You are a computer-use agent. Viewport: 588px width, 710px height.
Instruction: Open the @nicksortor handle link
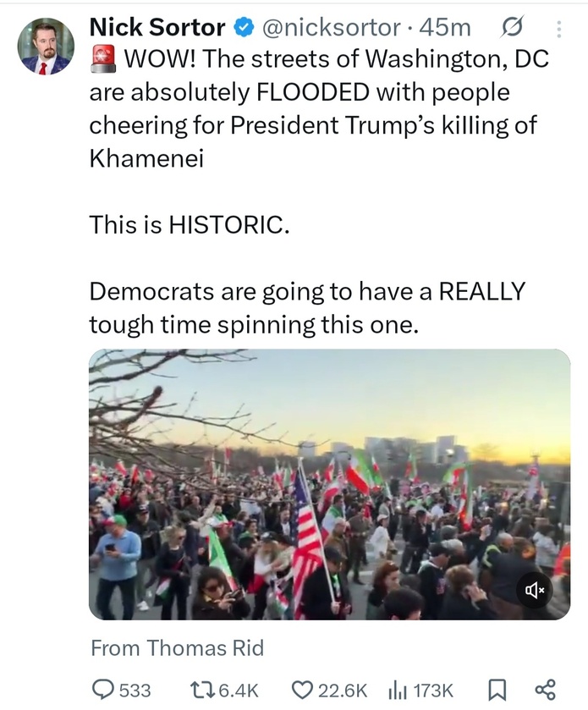click(332, 28)
